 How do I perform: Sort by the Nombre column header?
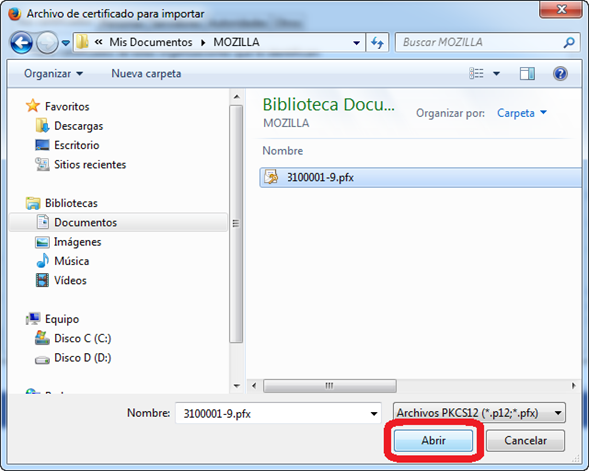[x=282, y=151]
